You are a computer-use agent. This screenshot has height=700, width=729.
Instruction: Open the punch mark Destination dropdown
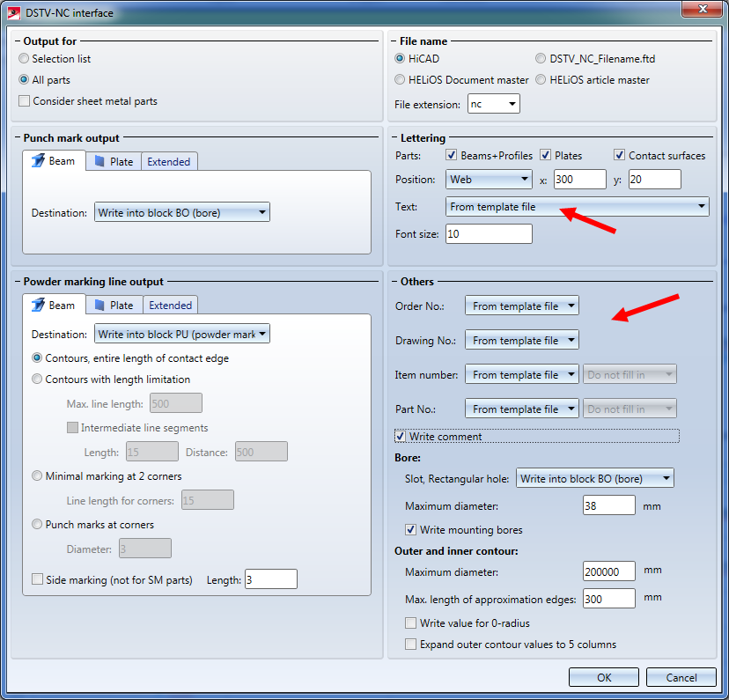pyautogui.click(x=181, y=212)
